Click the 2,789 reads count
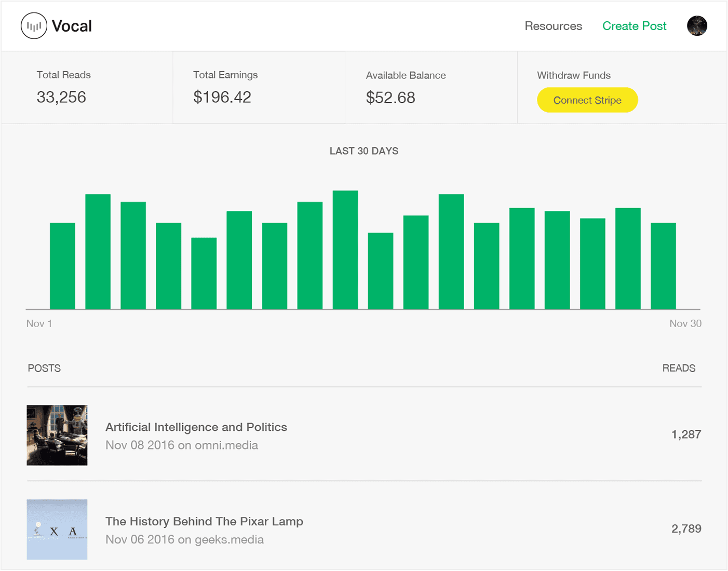This screenshot has width=728, height=571. (x=686, y=529)
